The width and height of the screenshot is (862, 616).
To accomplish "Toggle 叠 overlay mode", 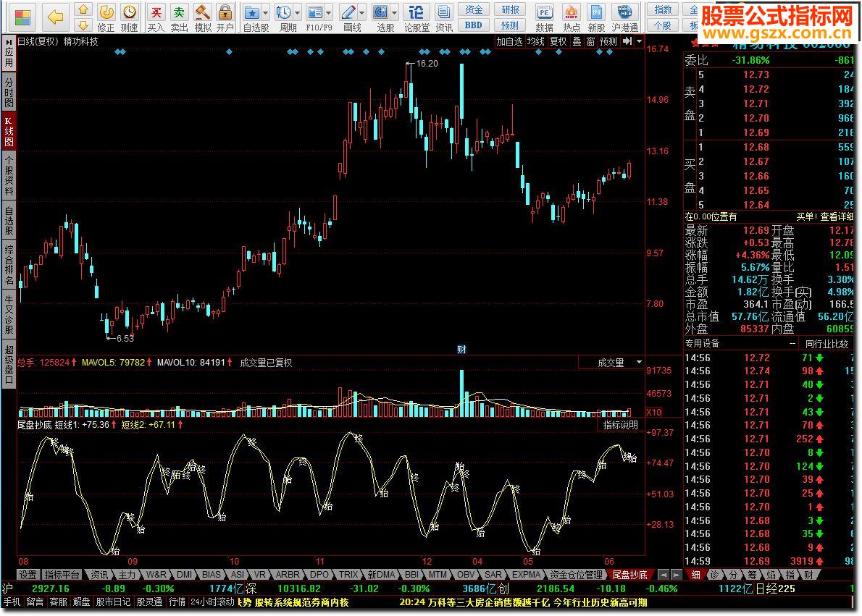I will click(577, 41).
